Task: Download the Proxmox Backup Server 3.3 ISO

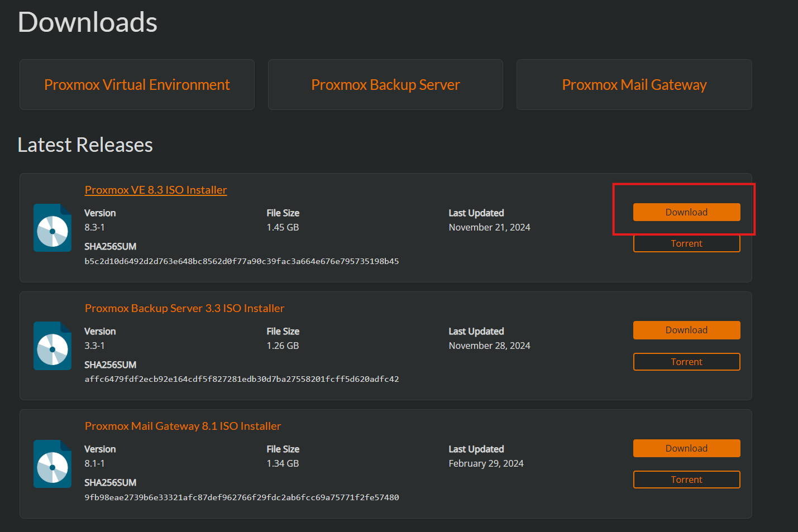Action: coord(686,330)
